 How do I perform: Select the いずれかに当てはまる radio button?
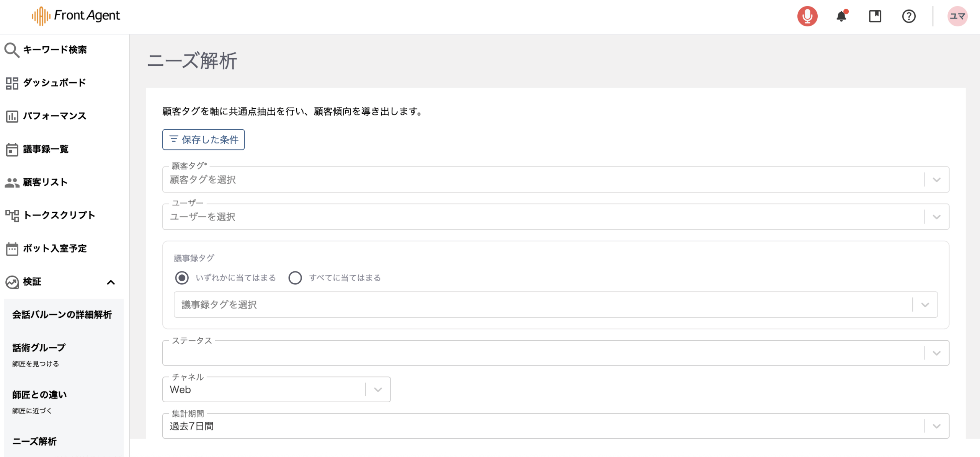click(x=182, y=278)
